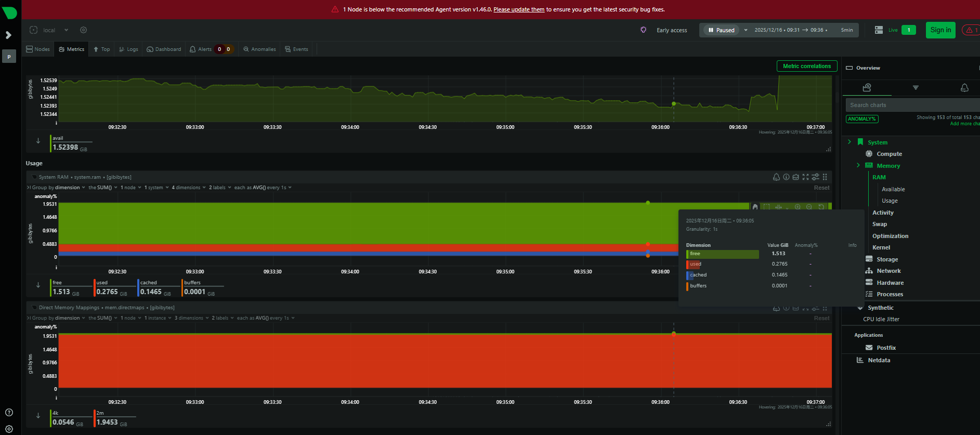Click the Overview rectangle icon

850,68
